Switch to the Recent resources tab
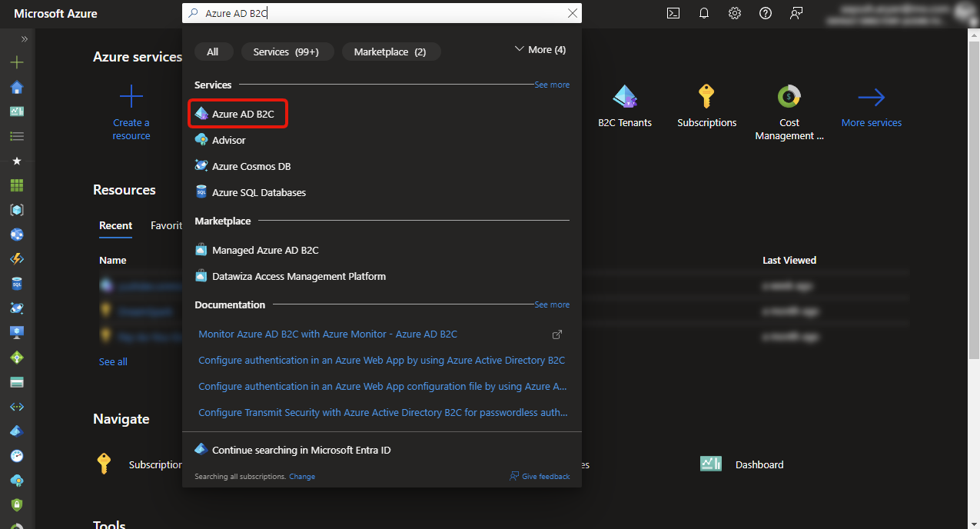Image resolution: width=980 pixels, height=529 pixels. 115,225
